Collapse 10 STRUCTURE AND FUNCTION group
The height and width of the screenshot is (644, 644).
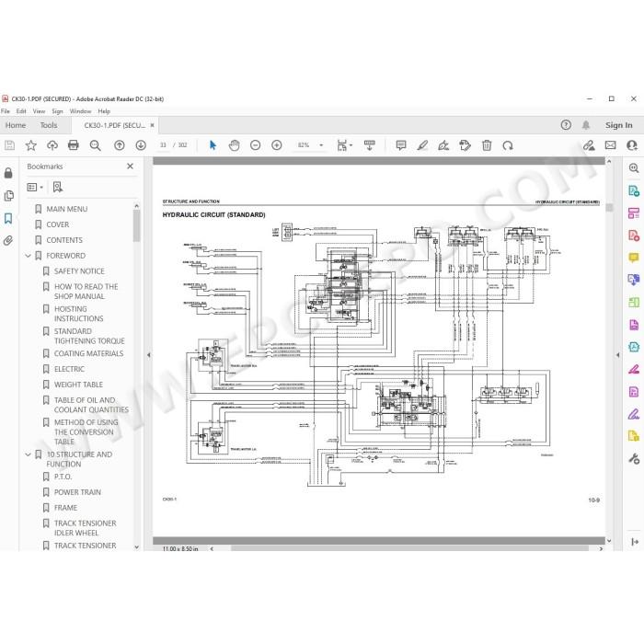coord(28,454)
